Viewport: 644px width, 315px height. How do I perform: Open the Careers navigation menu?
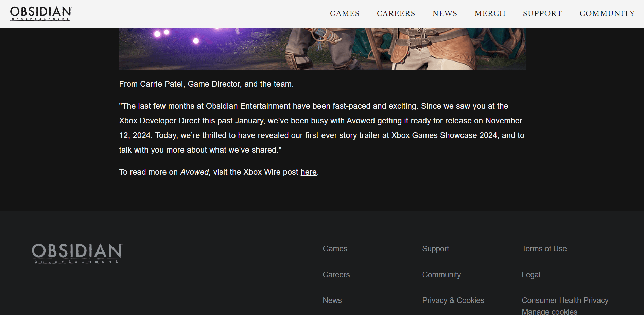point(396,14)
